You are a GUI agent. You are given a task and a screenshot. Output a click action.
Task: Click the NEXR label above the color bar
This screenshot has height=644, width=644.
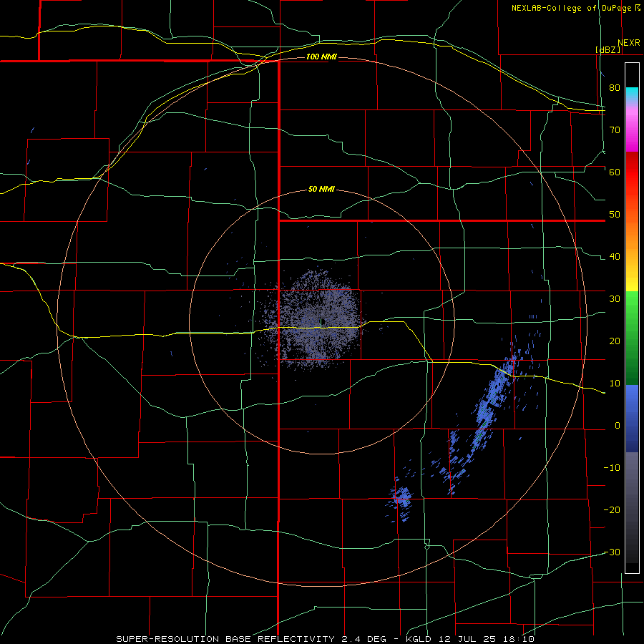pyautogui.click(x=629, y=43)
